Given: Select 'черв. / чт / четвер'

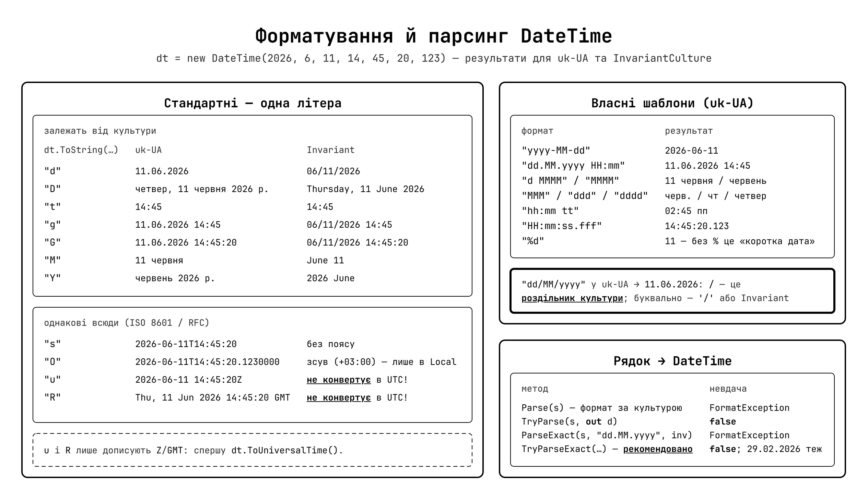Looking at the screenshot, I should click(x=715, y=196).
